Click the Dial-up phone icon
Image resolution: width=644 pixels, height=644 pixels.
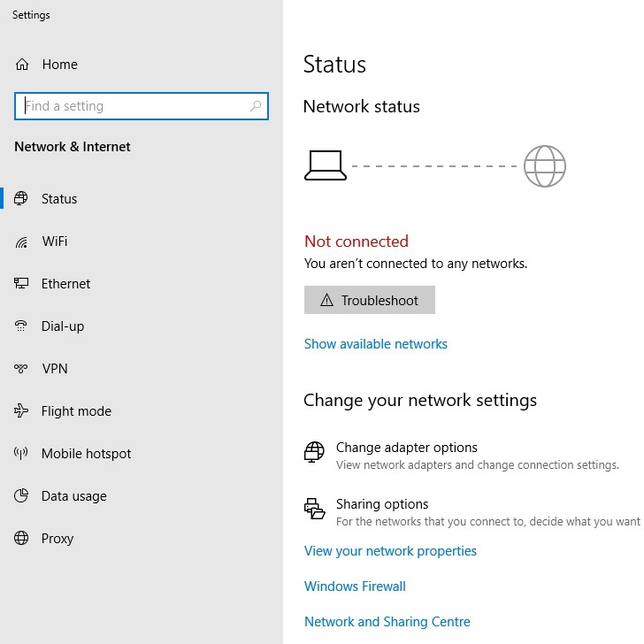point(22,326)
